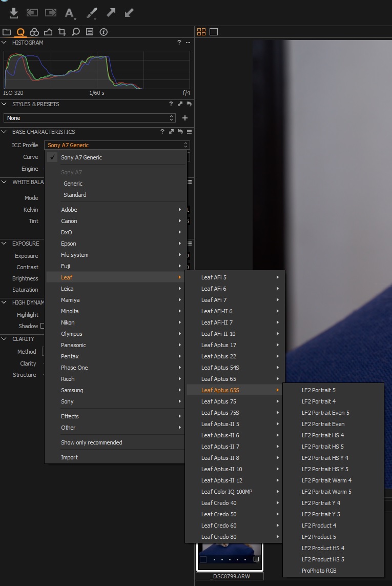Select the Details magnifier tool tab
Viewport: 392px width, 586px height.
point(76,32)
